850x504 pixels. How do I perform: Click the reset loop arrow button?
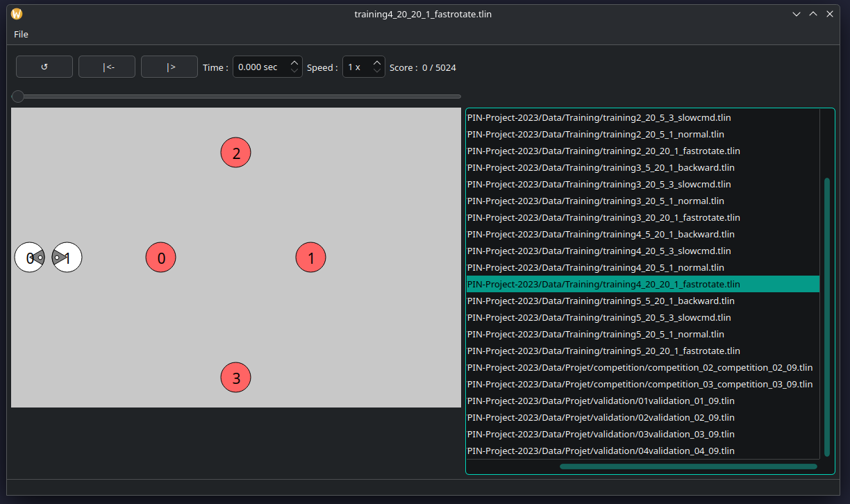(x=44, y=67)
